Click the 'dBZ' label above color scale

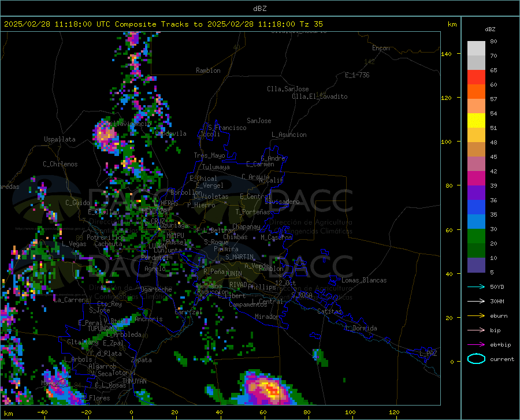[490, 29]
